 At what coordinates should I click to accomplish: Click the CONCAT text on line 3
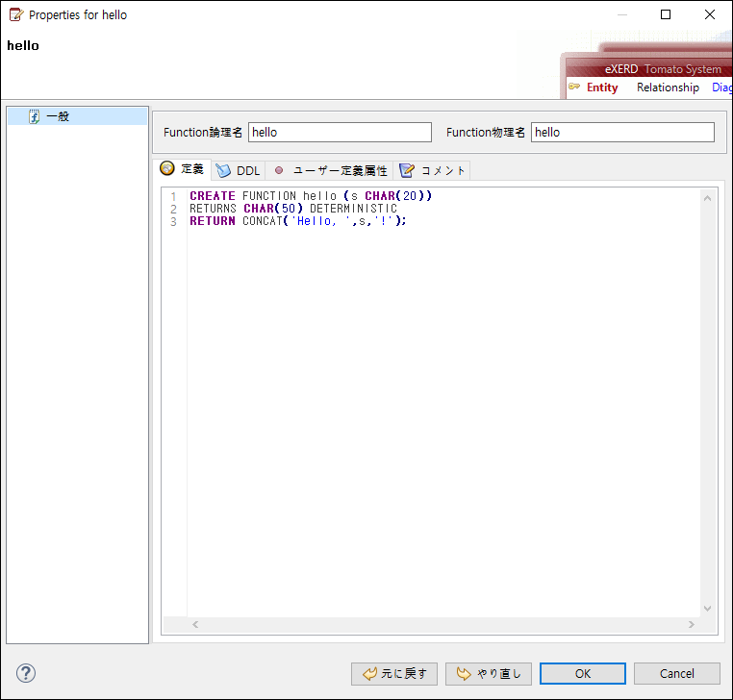tap(263, 221)
